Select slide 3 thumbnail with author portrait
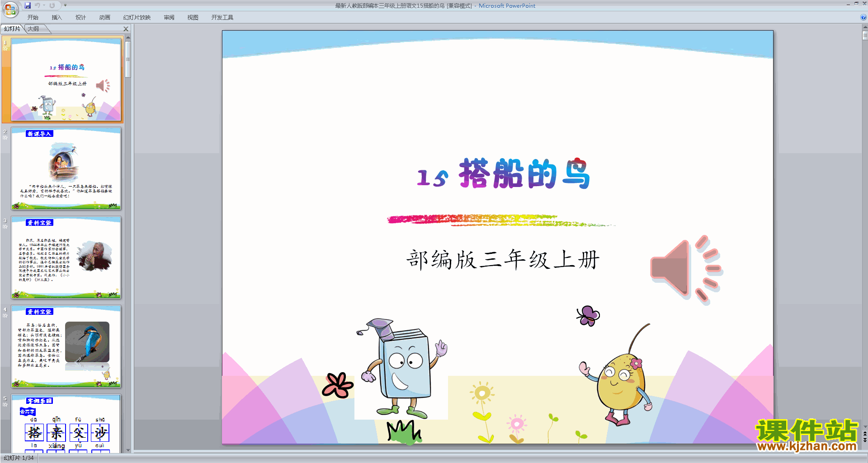The image size is (868, 463). coord(66,257)
